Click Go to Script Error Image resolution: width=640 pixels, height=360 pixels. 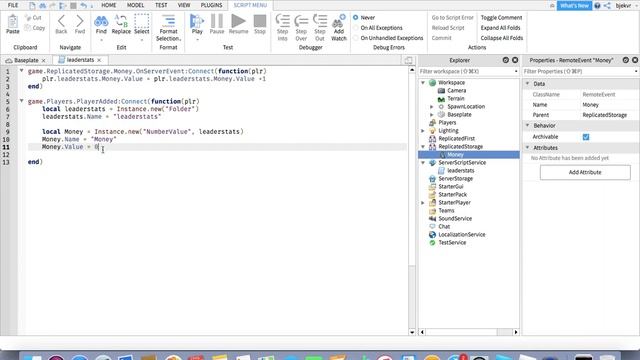[x=453, y=18]
